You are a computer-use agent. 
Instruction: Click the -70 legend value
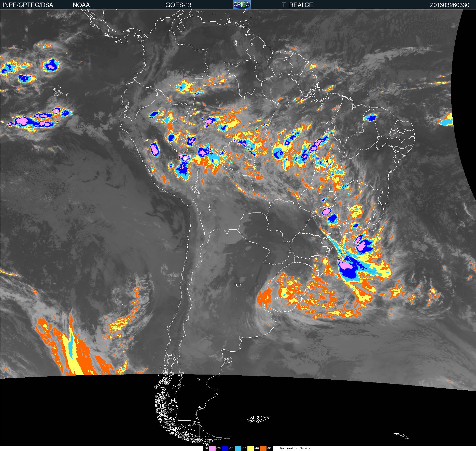click(x=218, y=448)
